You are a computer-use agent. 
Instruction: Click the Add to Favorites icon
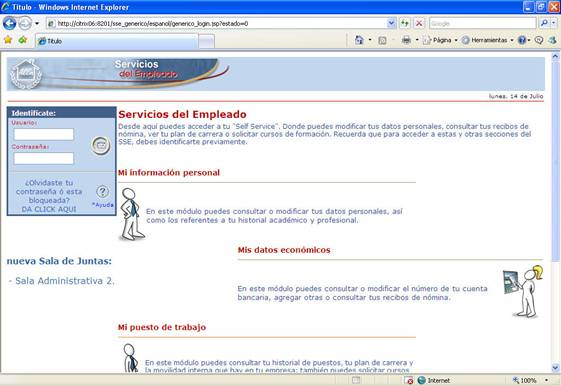click(x=23, y=40)
